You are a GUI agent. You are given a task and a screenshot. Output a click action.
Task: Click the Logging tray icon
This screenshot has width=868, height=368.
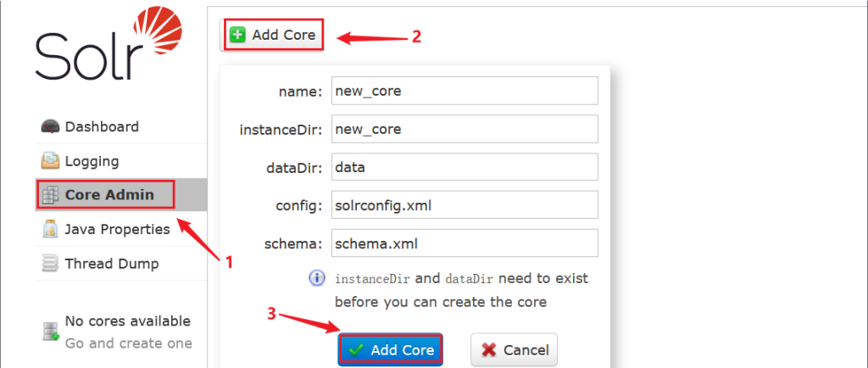tap(50, 162)
